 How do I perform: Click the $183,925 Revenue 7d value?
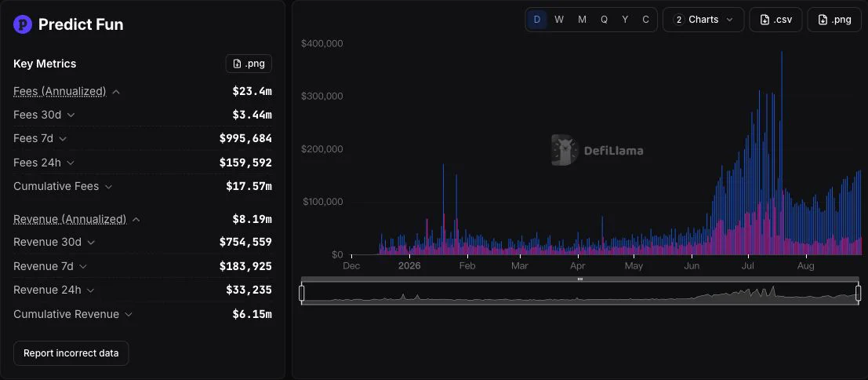click(245, 266)
